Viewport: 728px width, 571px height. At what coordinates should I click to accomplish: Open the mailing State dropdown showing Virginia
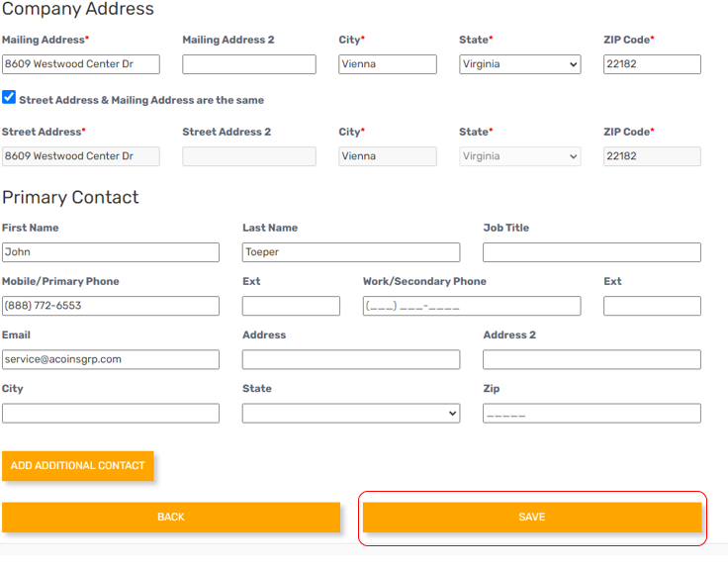pyautogui.click(x=519, y=64)
